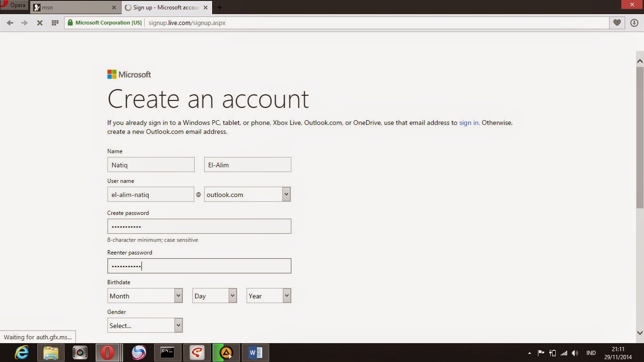Click the scrollbar down arrow

click(640, 333)
